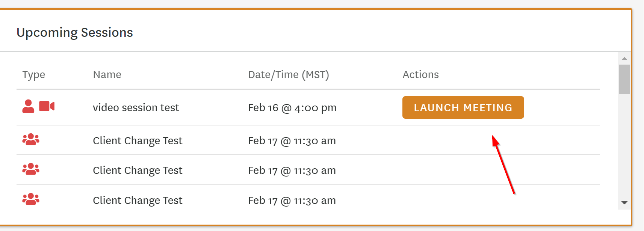
Task: Select the Date/Time (MST) column header
Action: point(289,75)
